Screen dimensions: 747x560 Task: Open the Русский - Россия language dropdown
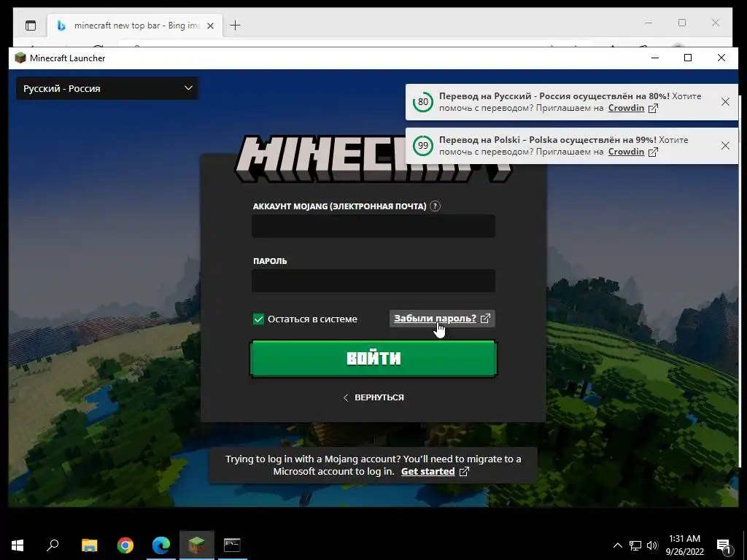(x=107, y=88)
